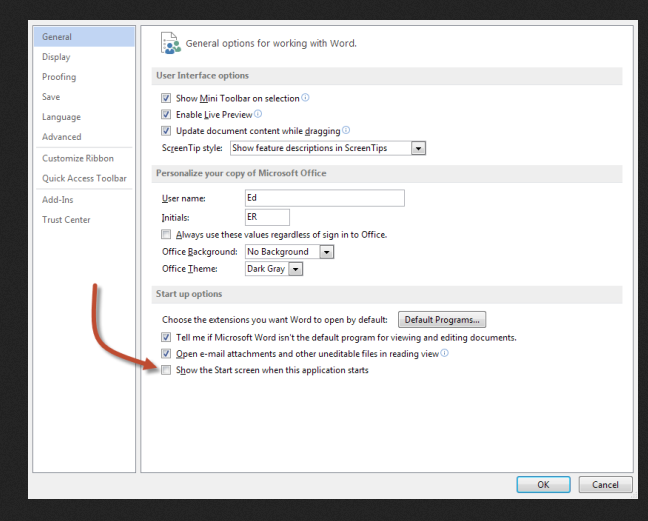The width and height of the screenshot is (648, 521).
Task: Enable Show the Start screen when application starts
Action: [166, 370]
